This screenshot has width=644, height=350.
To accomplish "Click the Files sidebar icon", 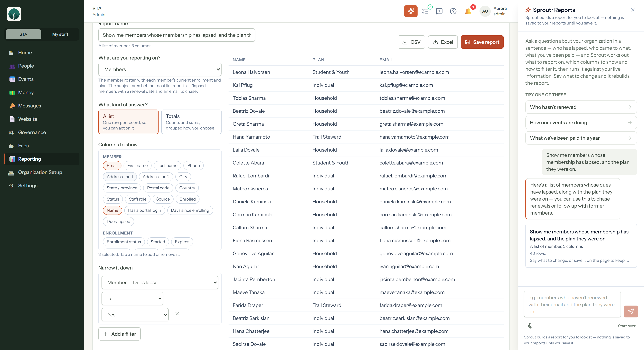I will pos(11,146).
